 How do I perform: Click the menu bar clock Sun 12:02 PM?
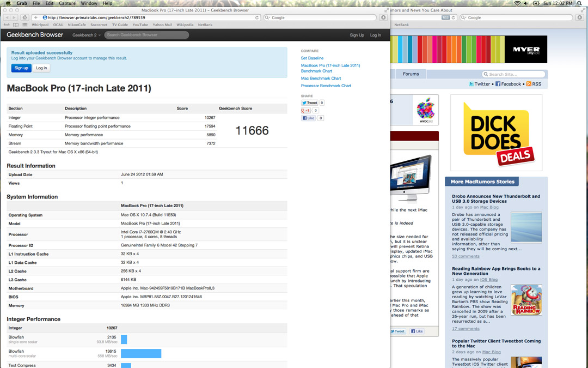point(558,3)
